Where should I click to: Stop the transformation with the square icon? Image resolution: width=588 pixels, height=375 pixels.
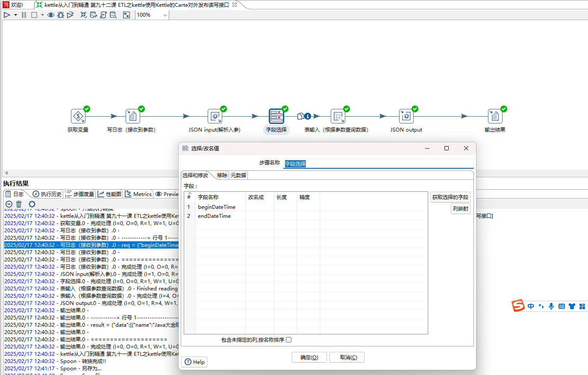(x=34, y=15)
